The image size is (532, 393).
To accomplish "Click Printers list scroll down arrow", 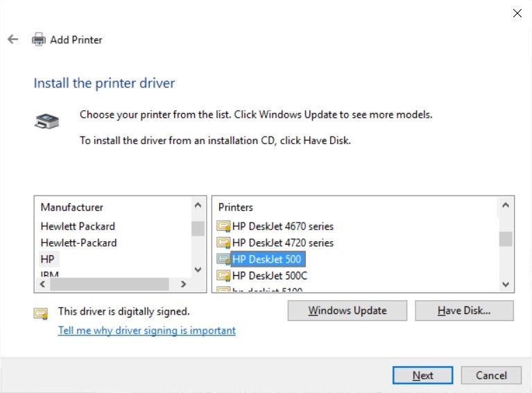I will (x=506, y=284).
